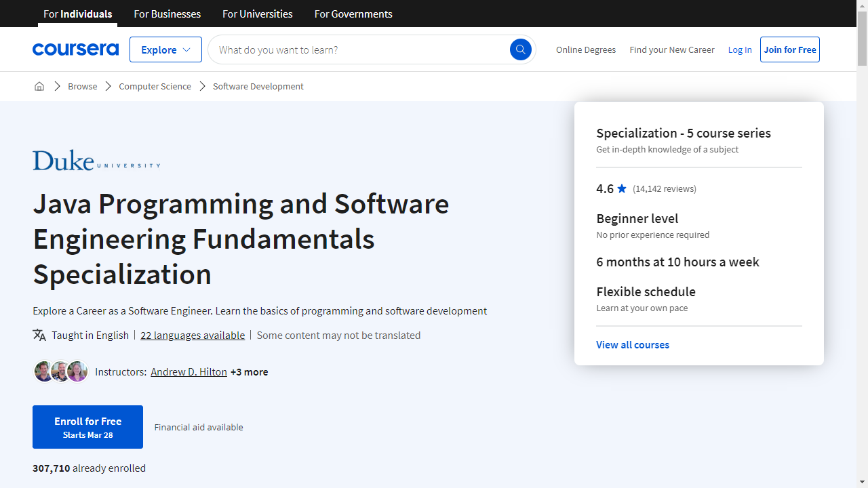Click the Coursera logo
This screenshot has width=868, height=488.
pos(75,49)
